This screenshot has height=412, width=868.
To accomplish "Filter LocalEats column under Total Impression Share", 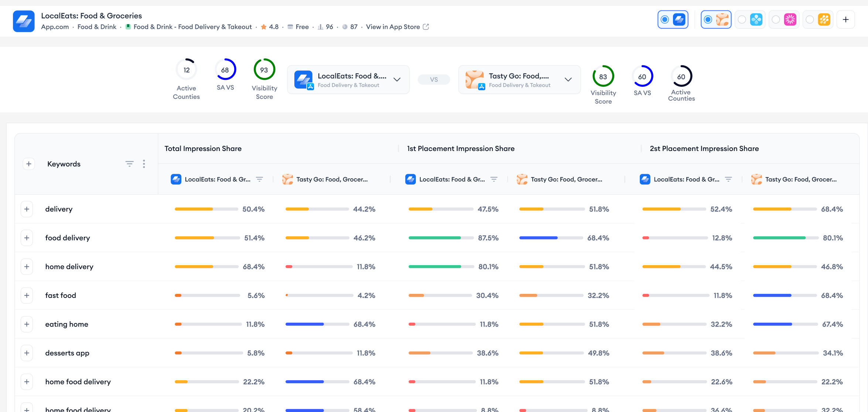I will (260, 179).
